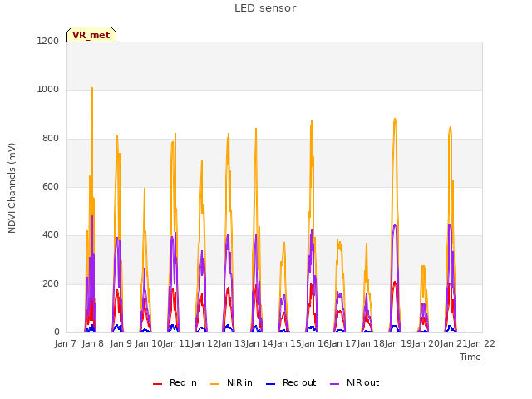Click the Jan 19 x-axis label
532x399 pixels.
coord(398,343)
